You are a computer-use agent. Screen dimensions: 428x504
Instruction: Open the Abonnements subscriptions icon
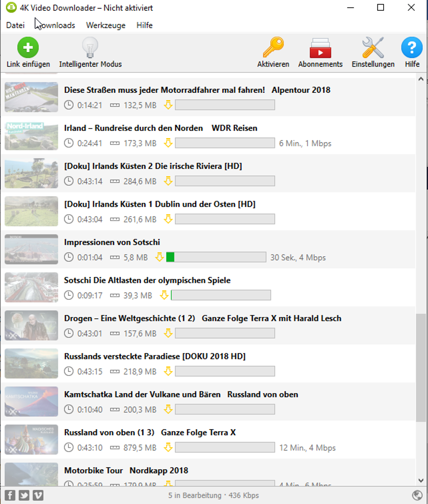pos(320,48)
